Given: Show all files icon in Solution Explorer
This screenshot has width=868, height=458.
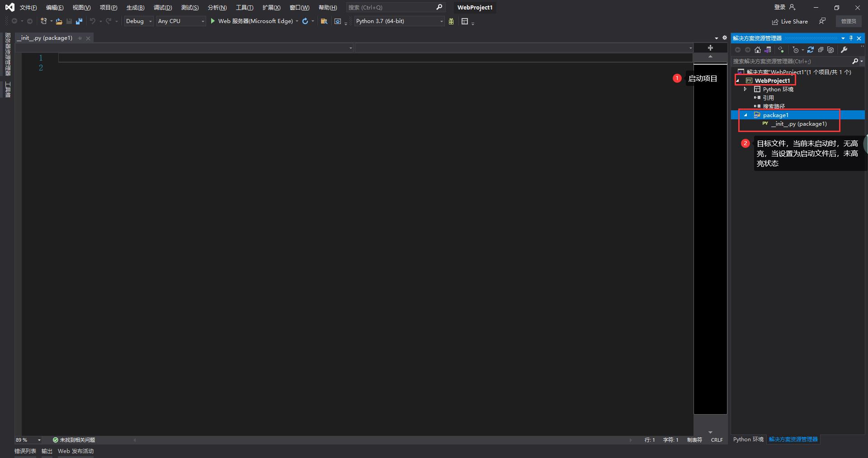Looking at the screenshot, I should [x=830, y=50].
